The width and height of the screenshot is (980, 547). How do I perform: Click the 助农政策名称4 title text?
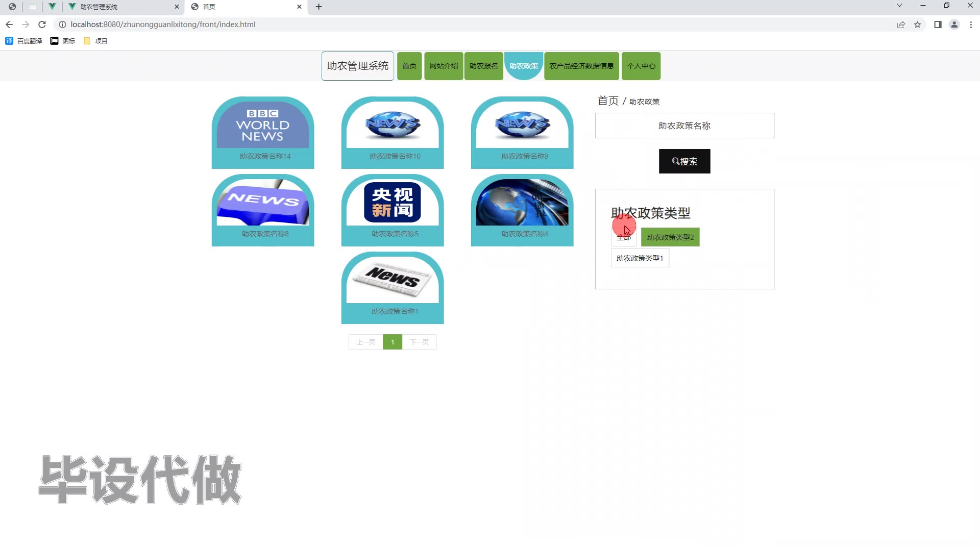525,234
